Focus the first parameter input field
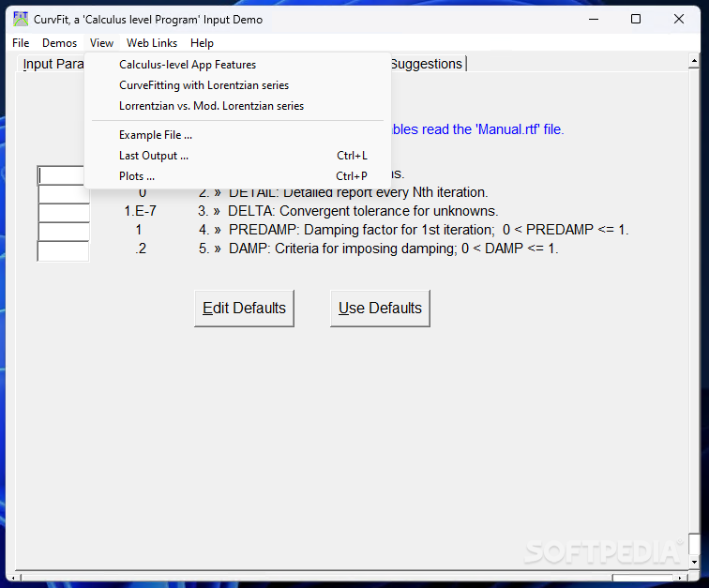The height and width of the screenshot is (588, 709). click(x=61, y=175)
